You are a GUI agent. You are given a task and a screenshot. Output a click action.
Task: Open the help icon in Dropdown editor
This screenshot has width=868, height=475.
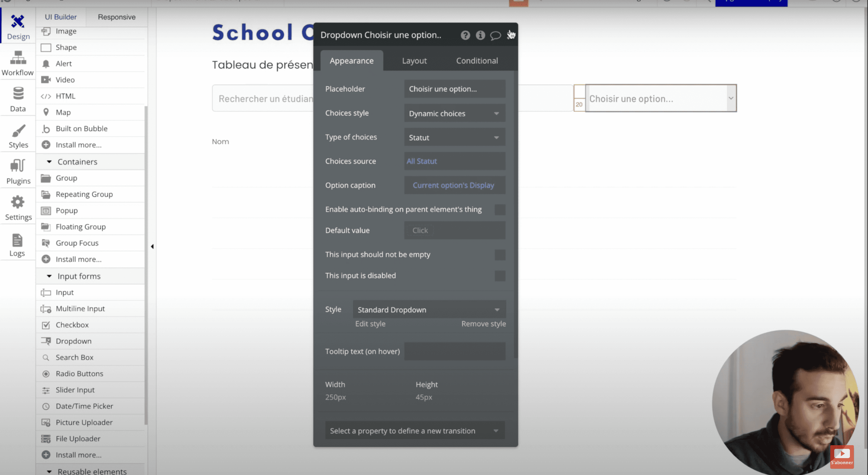[x=465, y=35]
